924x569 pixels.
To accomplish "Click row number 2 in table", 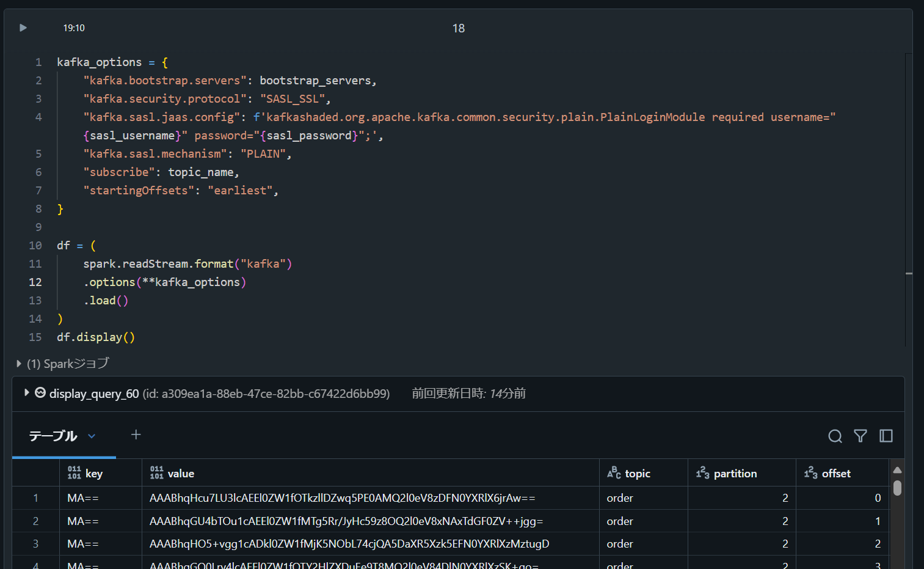I will point(35,521).
